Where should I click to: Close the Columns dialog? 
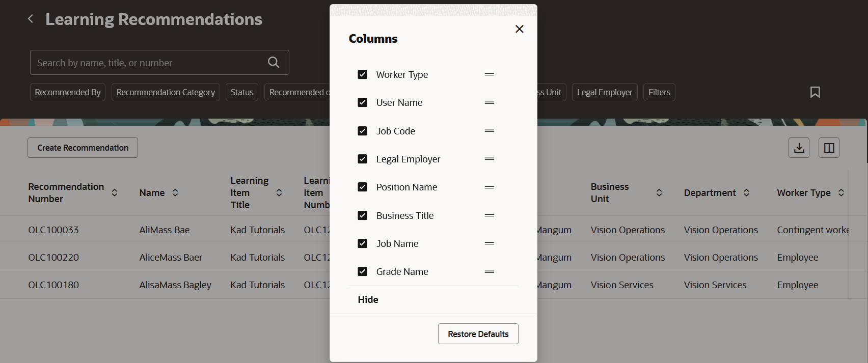coord(519,29)
